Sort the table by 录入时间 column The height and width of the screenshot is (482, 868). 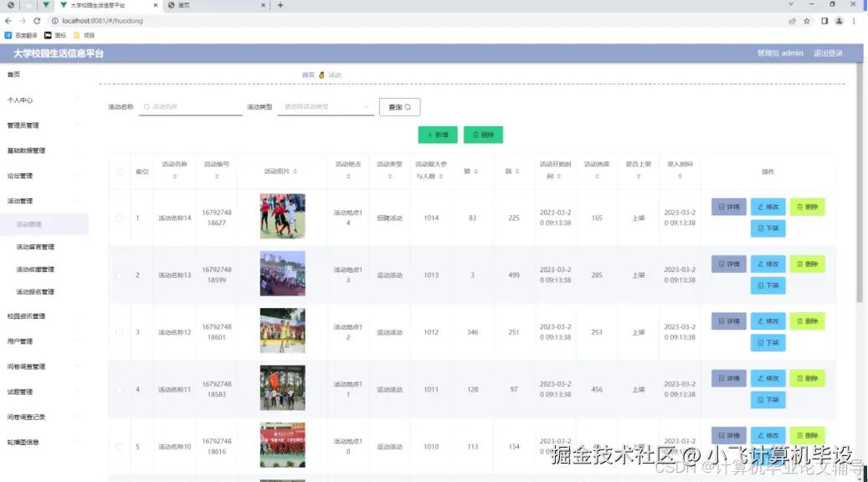click(680, 177)
